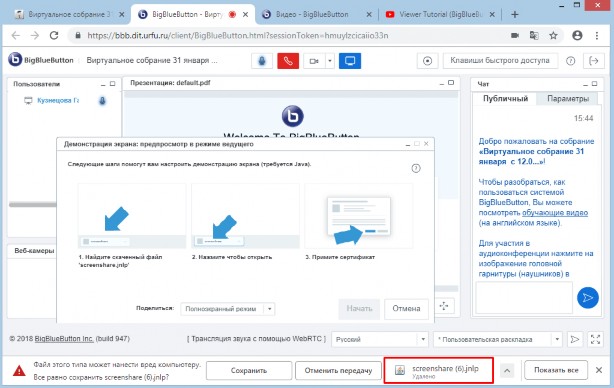614x388 pixels.
Task: Maximize the Чат panel
Action: [594, 84]
